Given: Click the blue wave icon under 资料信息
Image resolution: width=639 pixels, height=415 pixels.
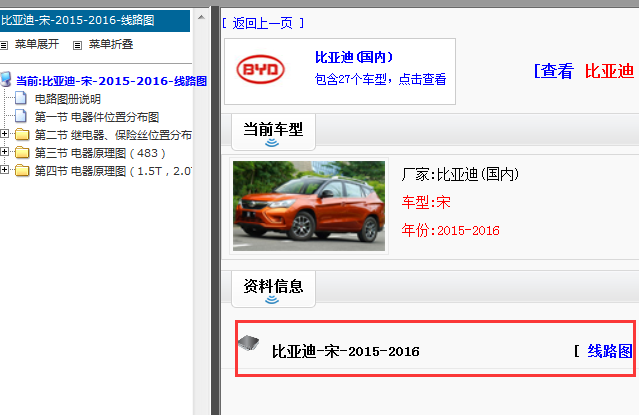Looking at the screenshot, I should tap(272, 300).
